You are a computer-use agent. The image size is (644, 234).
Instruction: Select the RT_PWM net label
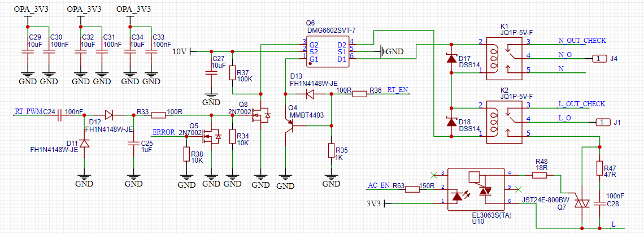tap(28, 111)
